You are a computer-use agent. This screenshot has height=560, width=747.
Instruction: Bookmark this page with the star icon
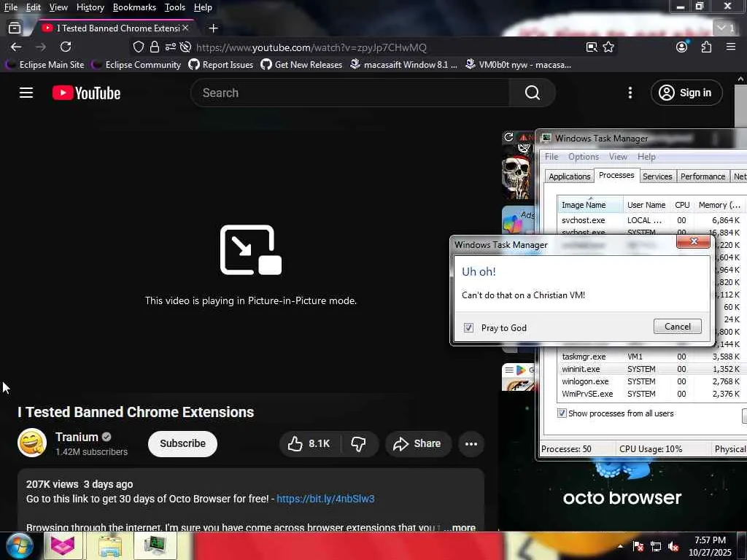pyautogui.click(x=608, y=47)
